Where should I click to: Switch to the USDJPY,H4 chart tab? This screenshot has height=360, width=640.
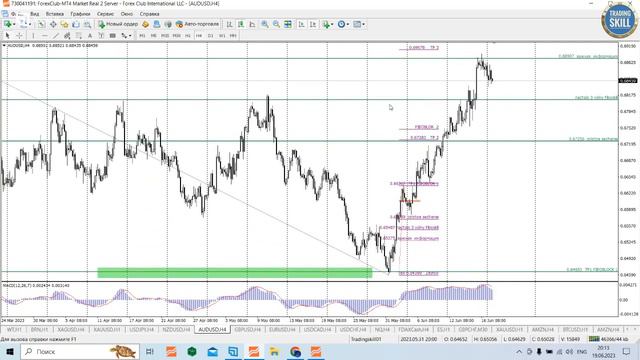pyautogui.click(x=141, y=329)
